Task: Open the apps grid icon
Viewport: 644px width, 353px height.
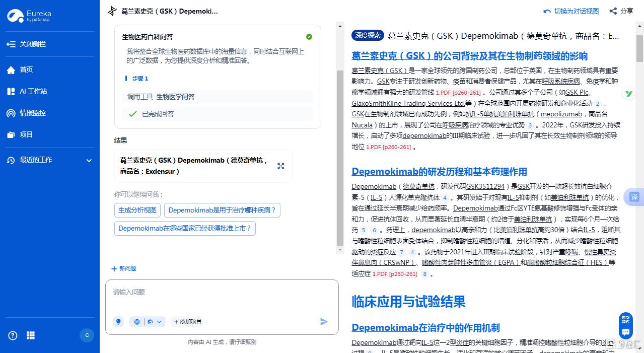Action: (x=31, y=335)
